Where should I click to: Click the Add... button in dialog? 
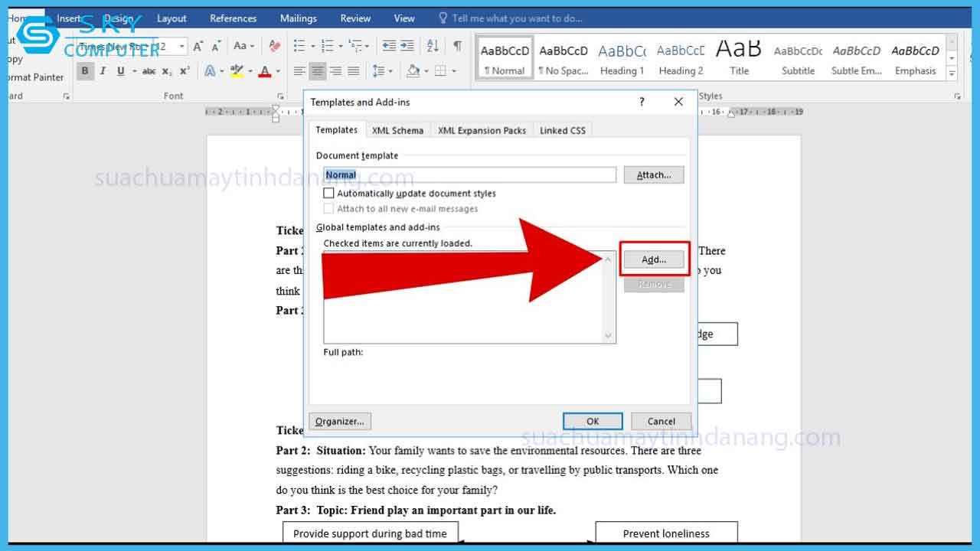(653, 259)
